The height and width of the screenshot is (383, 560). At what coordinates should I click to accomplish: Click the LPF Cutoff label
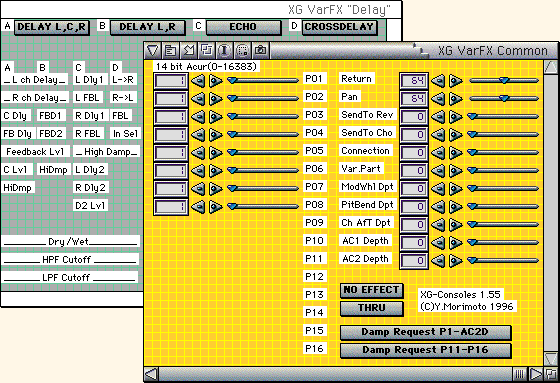pyautogui.click(x=70, y=278)
